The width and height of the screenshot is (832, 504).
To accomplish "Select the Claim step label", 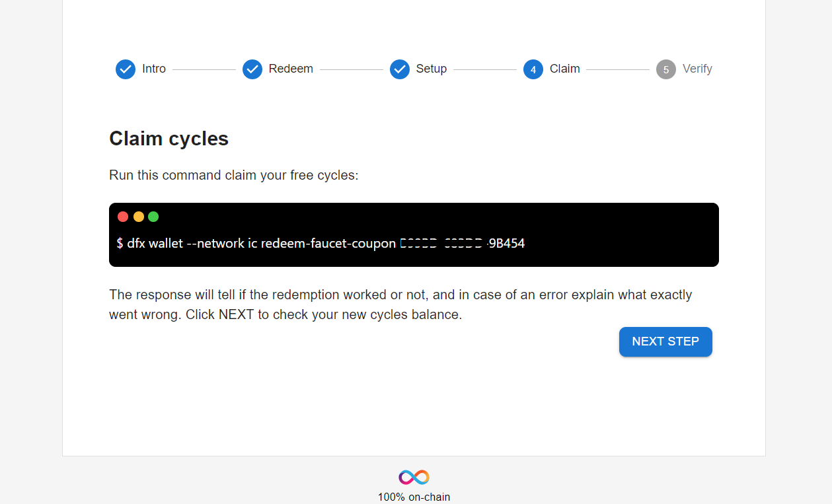I will 565,69.
